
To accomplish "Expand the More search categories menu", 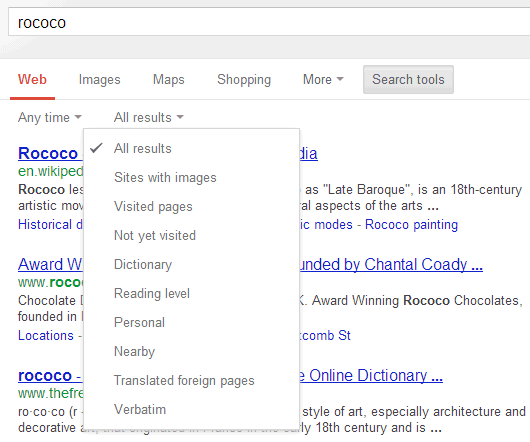I will 323,80.
